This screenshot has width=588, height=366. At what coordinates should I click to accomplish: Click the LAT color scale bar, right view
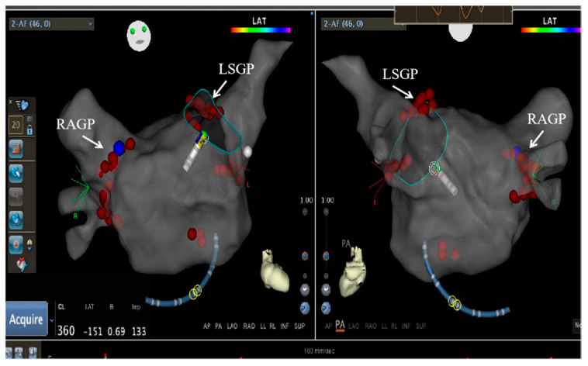(551, 30)
